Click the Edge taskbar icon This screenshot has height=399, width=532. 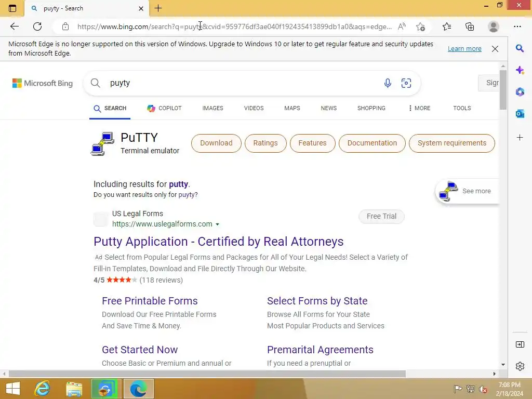point(138,389)
